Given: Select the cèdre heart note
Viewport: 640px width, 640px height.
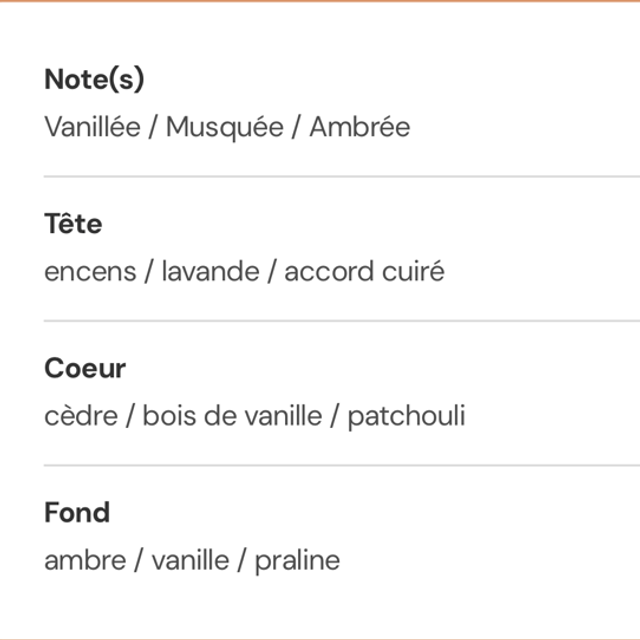Looking at the screenshot, I should pyautogui.click(x=81, y=416).
